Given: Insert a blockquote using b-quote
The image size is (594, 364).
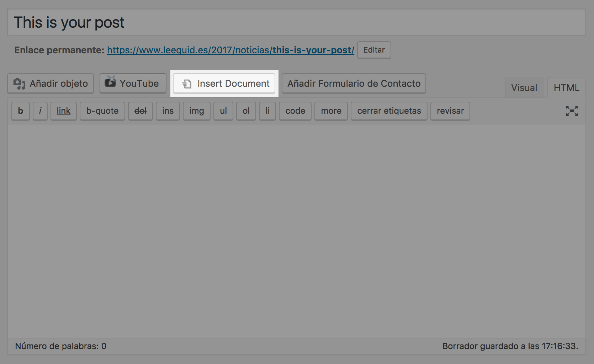Looking at the screenshot, I should tap(102, 111).
